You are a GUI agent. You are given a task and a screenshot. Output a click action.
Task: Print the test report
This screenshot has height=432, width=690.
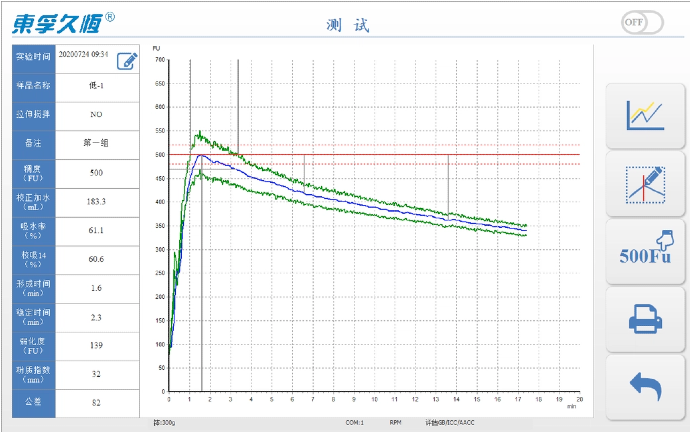point(645,319)
